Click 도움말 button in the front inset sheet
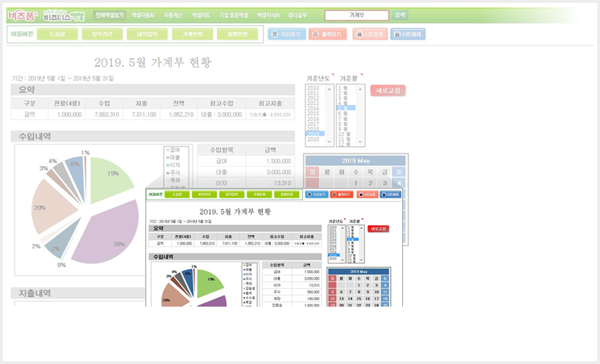This screenshot has width=600, height=364. tap(177, 195)
